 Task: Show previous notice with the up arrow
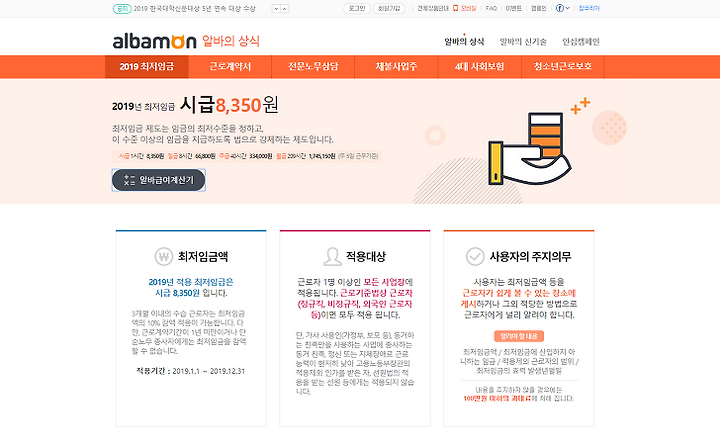[x=284, y=9]
